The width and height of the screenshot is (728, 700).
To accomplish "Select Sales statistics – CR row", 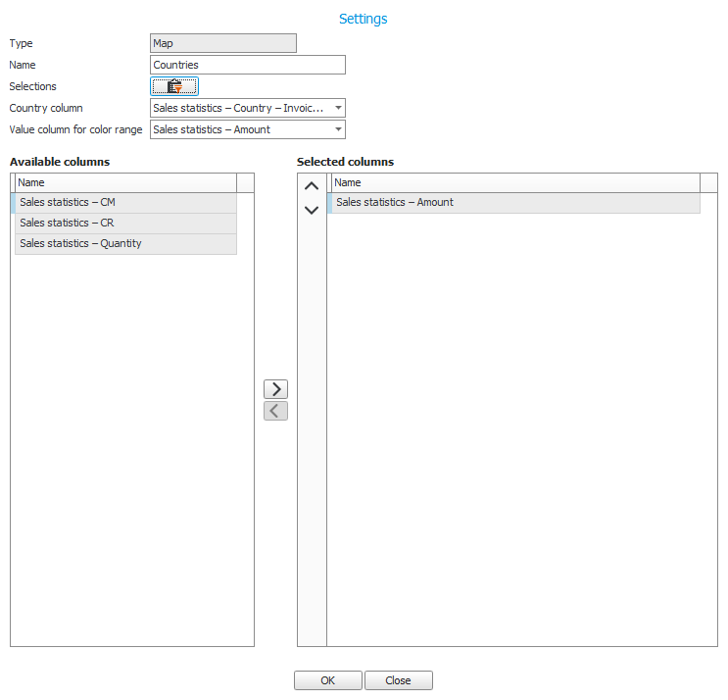I will (125, 223).
